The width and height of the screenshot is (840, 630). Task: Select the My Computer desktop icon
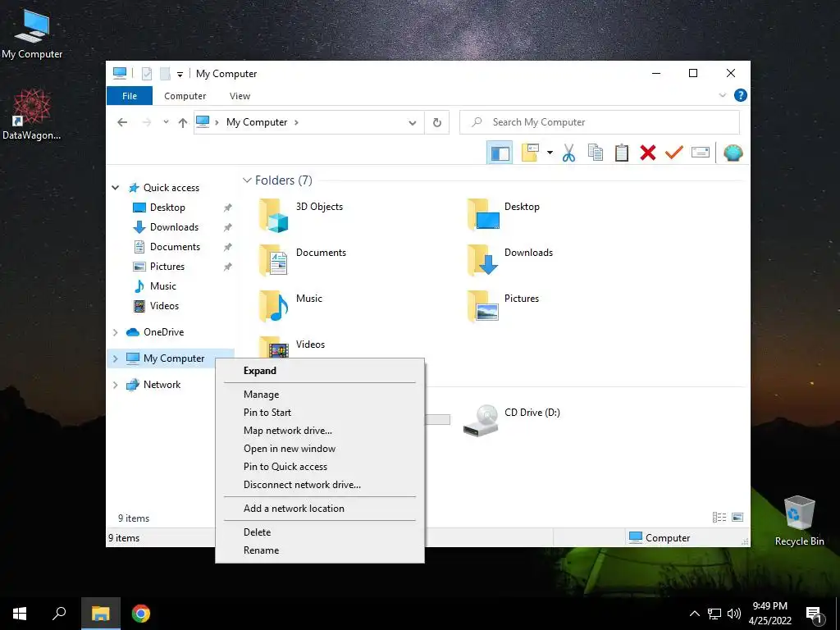pos(32,34)
